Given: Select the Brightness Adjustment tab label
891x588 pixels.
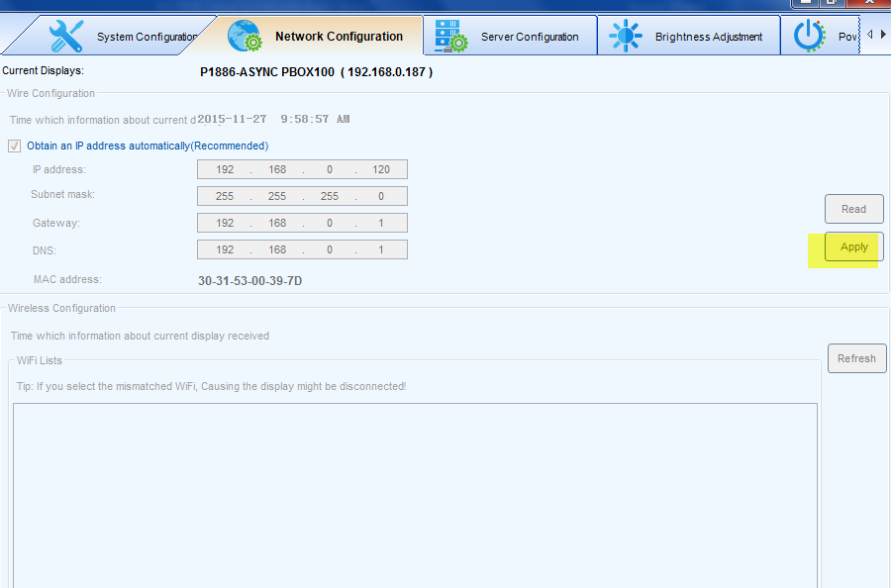Looking at the screenshot, I should point(708,38).
